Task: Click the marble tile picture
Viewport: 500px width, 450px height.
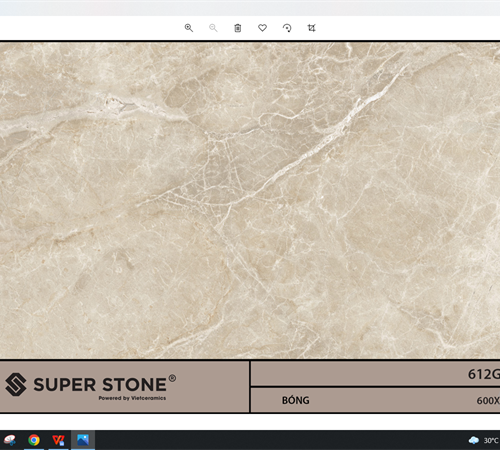Action: (x=250, y=200)
